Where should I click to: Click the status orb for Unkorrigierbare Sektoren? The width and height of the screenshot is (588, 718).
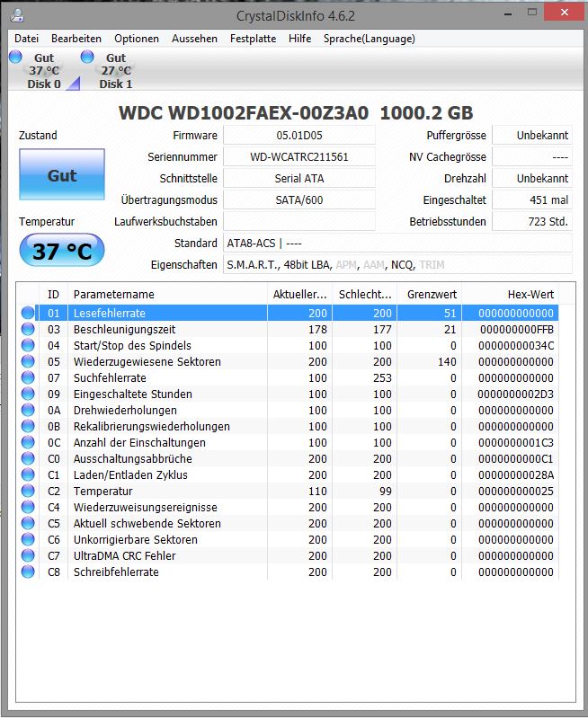[28, 539]
